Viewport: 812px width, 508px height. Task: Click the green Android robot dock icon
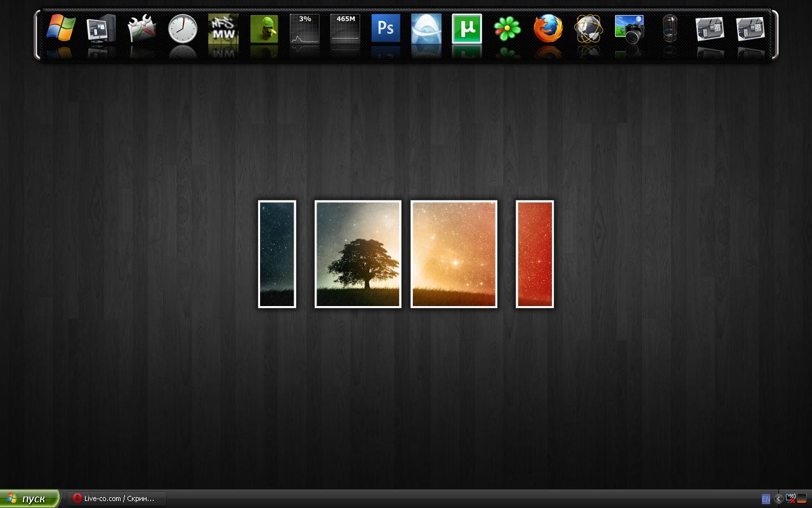point(264,29)
